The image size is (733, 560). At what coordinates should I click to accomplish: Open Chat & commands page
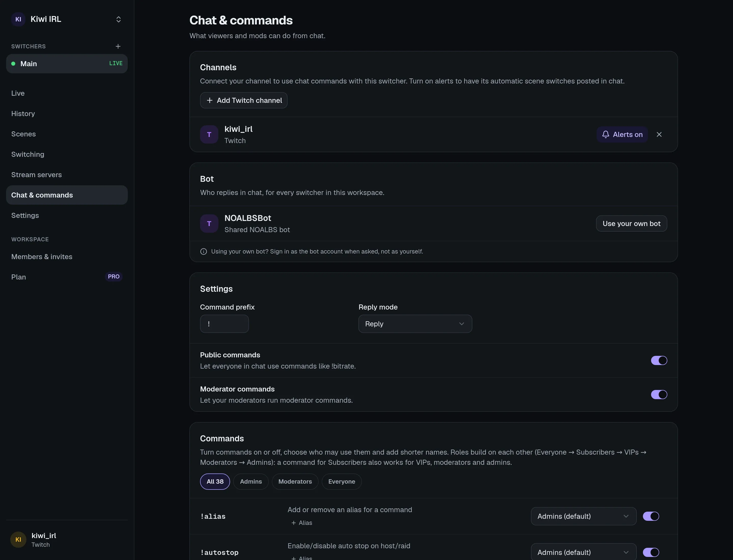pos(67,195)
